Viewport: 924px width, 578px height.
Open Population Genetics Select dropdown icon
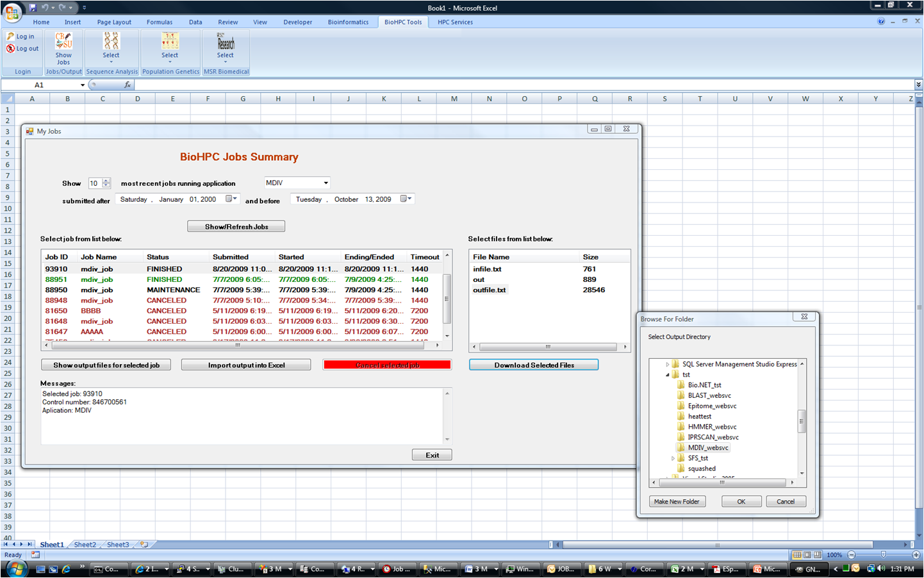tap(170, 48)
